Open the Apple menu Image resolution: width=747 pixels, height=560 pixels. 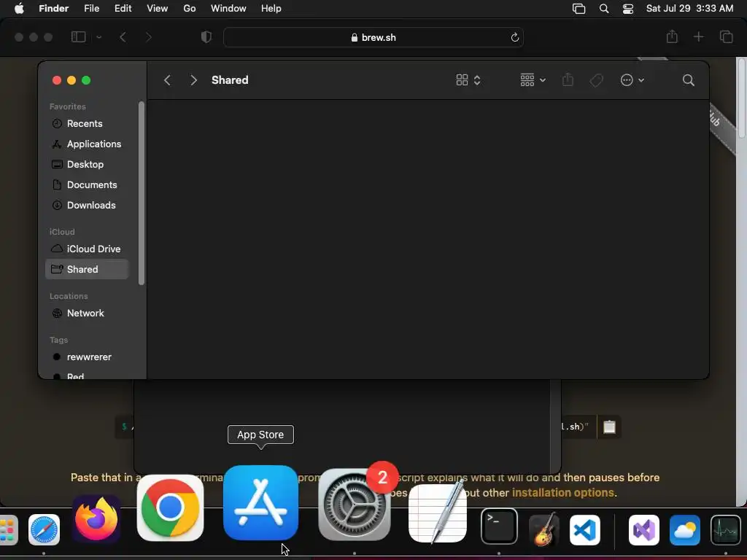click(19, 9)
